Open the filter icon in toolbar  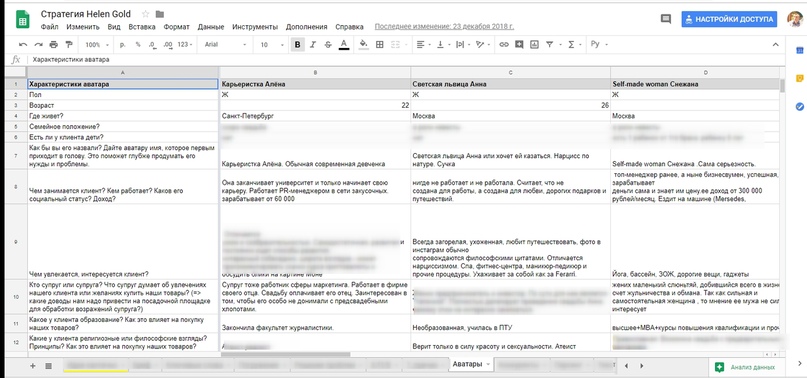click(x=549, y=45)
